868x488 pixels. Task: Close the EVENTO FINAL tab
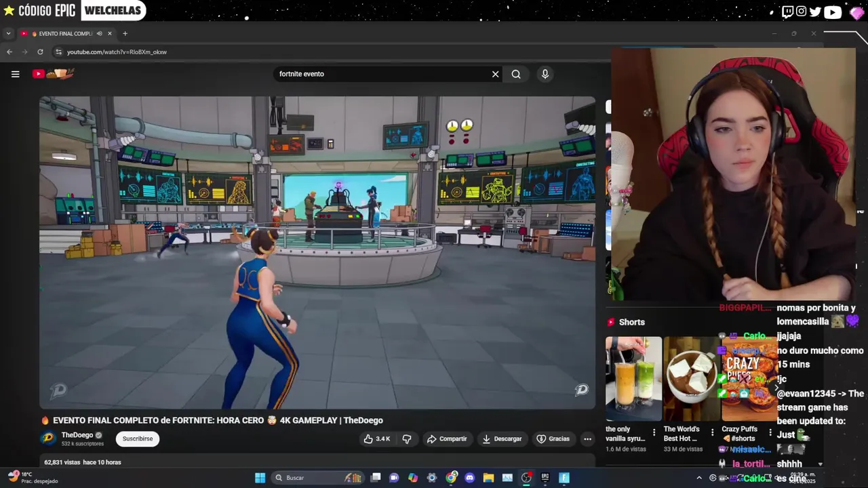click(x=110, y=33)
